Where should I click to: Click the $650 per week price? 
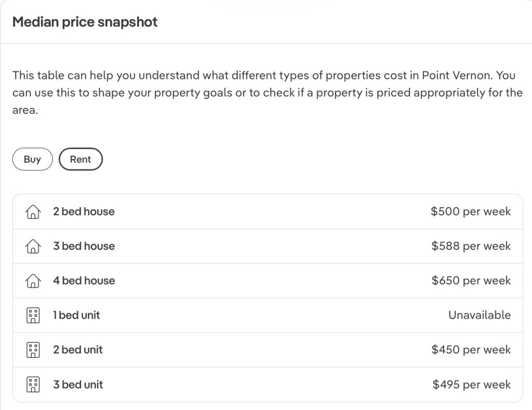point(471,281)
